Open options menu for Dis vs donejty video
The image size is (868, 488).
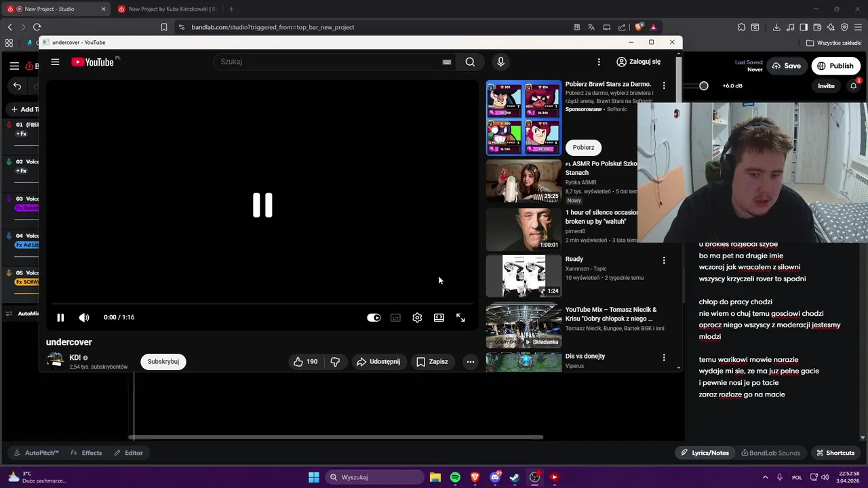[663, 357]
